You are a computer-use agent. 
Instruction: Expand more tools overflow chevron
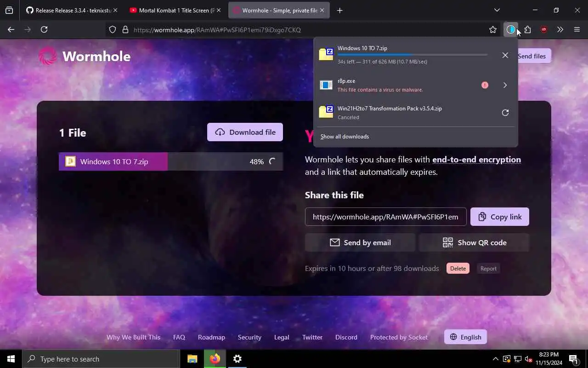[x=560, y=29]
